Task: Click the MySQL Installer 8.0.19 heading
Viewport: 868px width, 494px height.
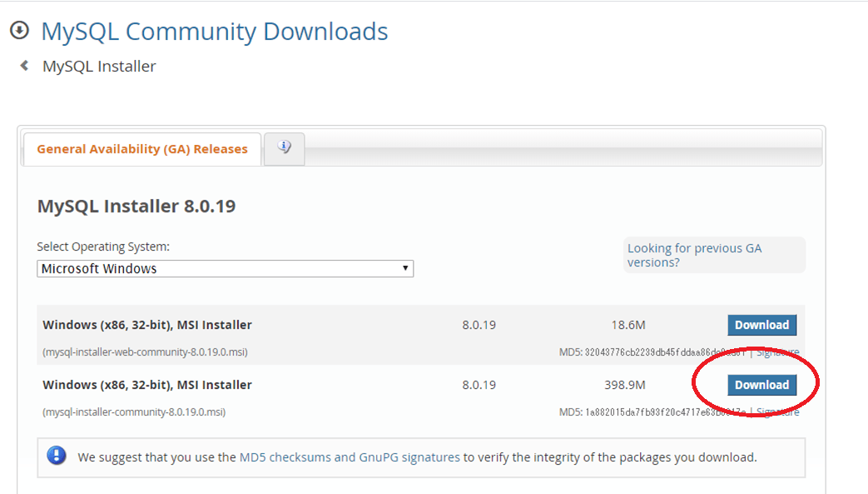Action: tap(136, 207)
